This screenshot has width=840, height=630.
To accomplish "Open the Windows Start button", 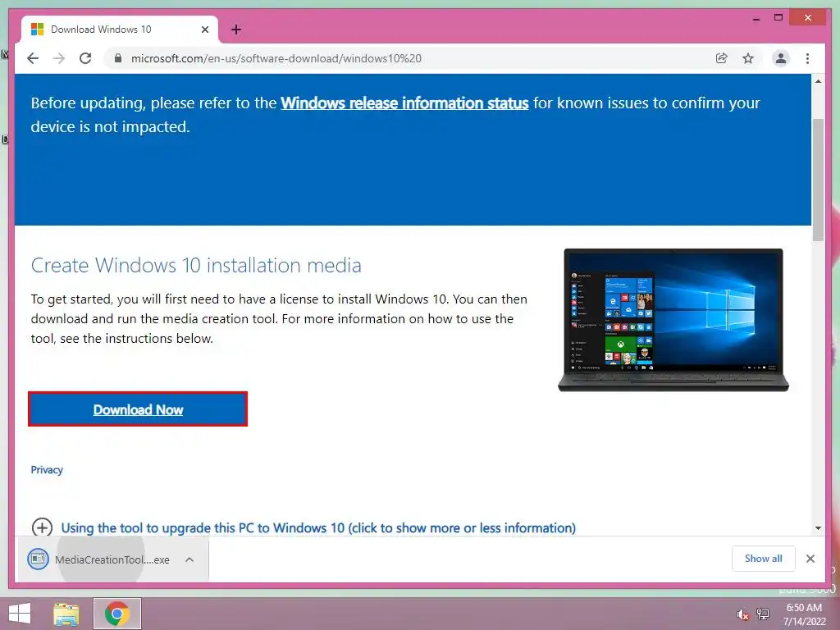I will point(20,614).
